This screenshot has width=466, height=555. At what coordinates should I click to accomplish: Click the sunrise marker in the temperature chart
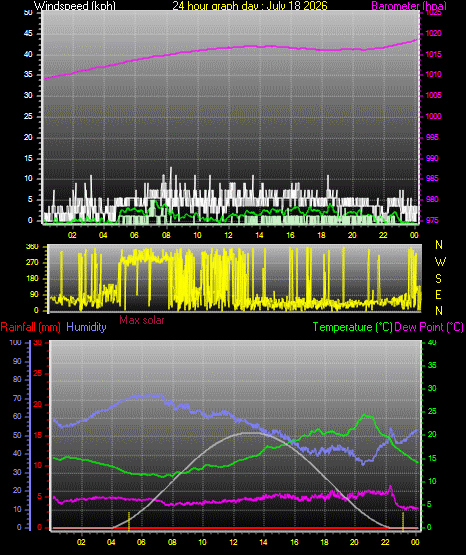(x=129, y=521)
